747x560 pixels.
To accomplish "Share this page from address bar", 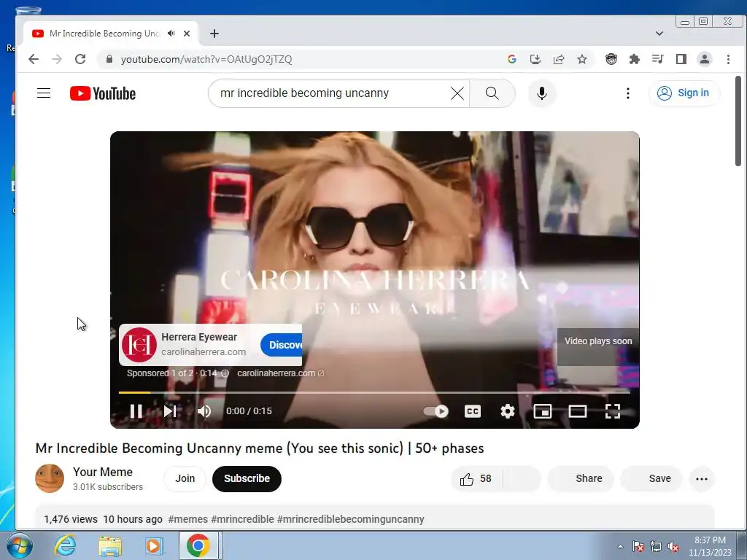I will click(x=559, y=59).
